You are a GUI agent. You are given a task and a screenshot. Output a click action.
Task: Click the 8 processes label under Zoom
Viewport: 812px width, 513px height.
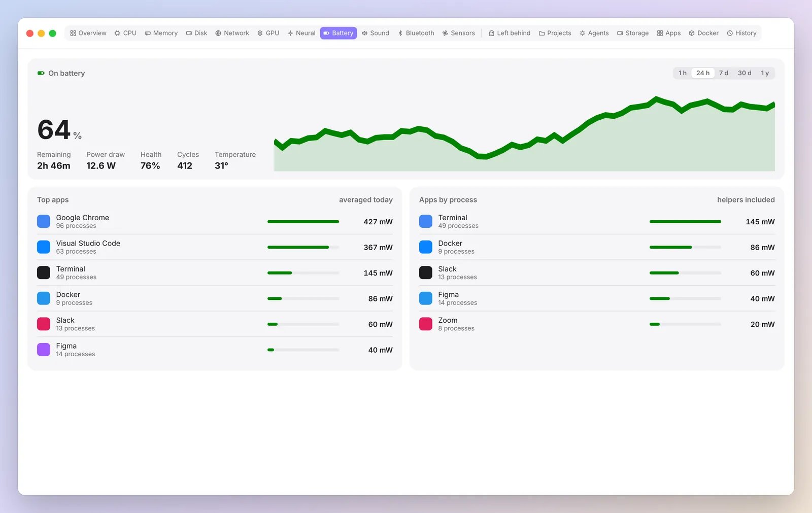[x=456, y=328]
